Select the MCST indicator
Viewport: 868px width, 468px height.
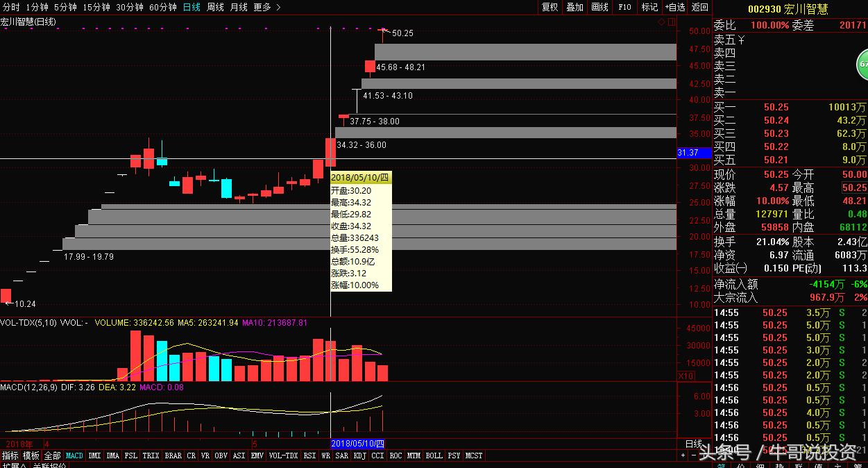[474, 456]
